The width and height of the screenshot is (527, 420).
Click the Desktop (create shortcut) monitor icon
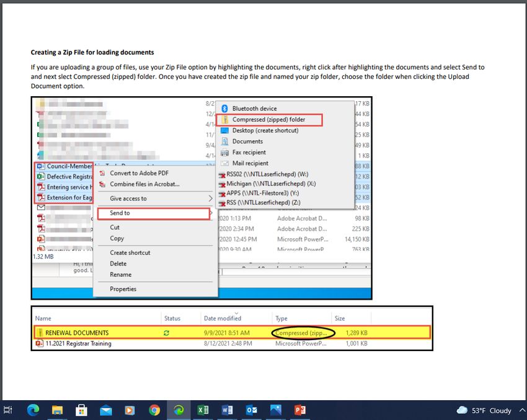(x=224, y=130)
